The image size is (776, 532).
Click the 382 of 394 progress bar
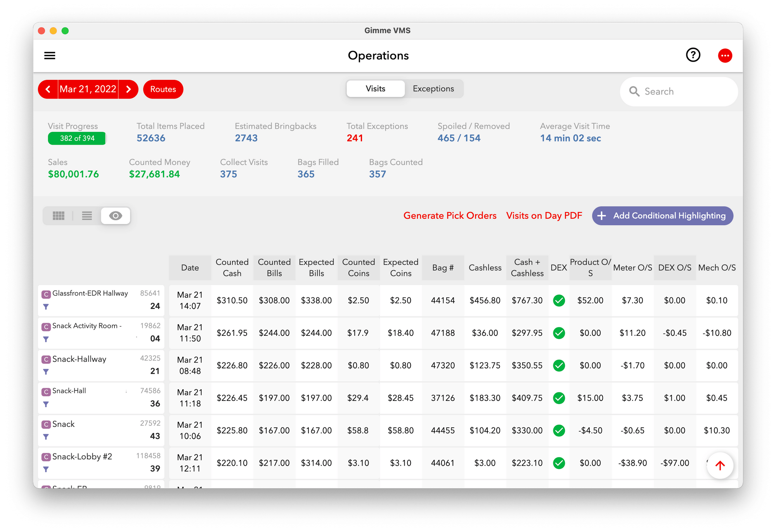pyautogui.click(x=77, y=138)
